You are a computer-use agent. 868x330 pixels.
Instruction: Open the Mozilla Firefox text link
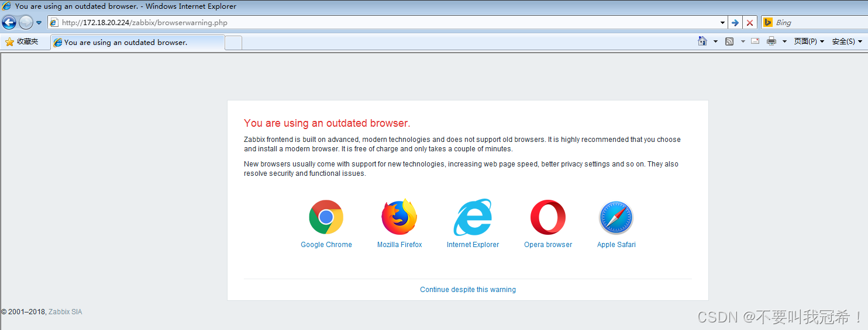tap(399, 245)
